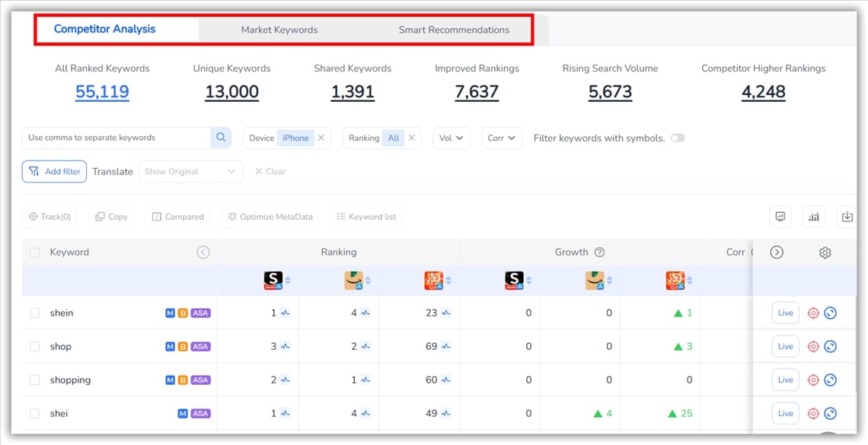868x445 pixels.
Task: Click the download export icon
Action: pos(847,217)
